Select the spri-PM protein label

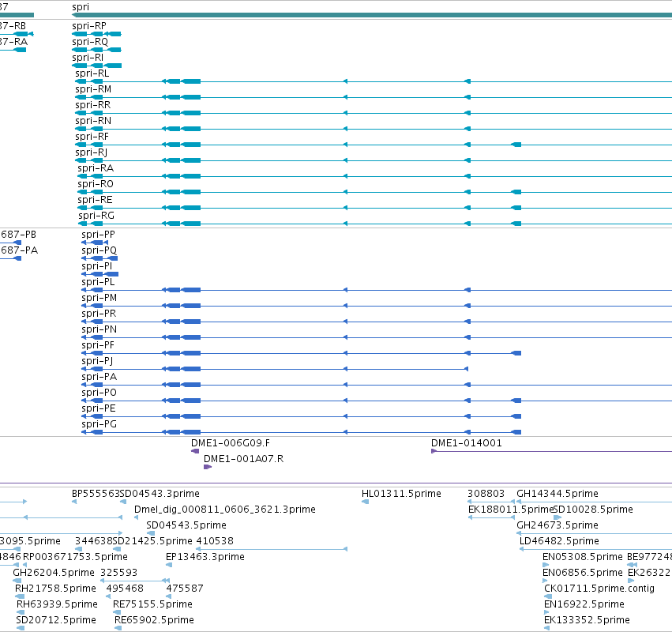(99, 298)
